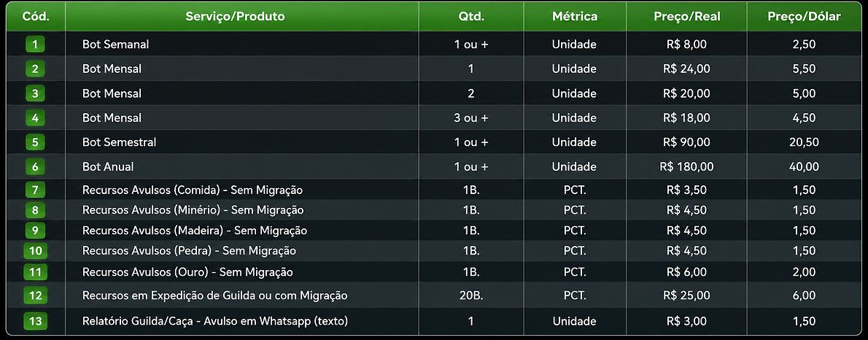Click code badge 7 for Comida resources
The height and width of the screenshot is (340, 868).
click(36, 190)
